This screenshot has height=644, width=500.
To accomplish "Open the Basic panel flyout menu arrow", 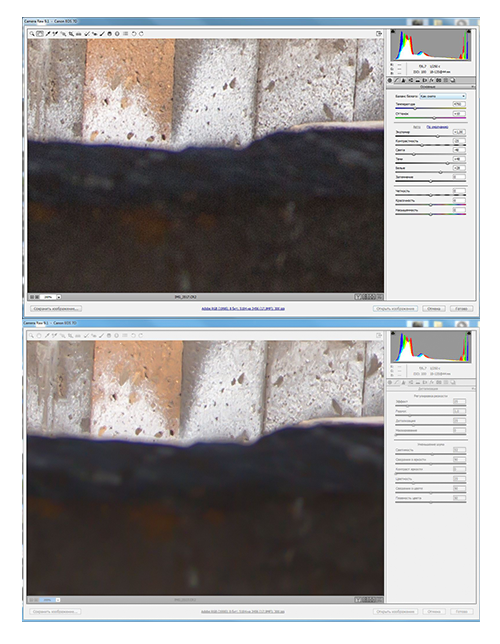I will click(x=472, y=87).
